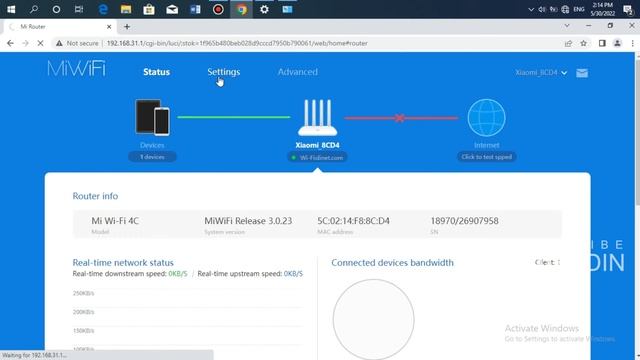Image resolution: width=640 pixels, height=360 pixels.
Task: Launch Microsoft Edge from taskbar
Action: click(103, 9)
